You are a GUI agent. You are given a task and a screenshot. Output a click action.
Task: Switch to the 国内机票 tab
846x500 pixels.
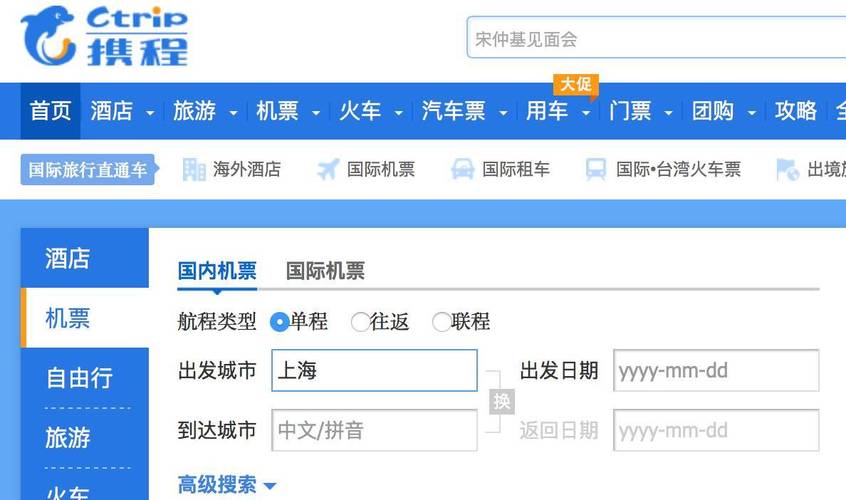click(x=217, y=271)
